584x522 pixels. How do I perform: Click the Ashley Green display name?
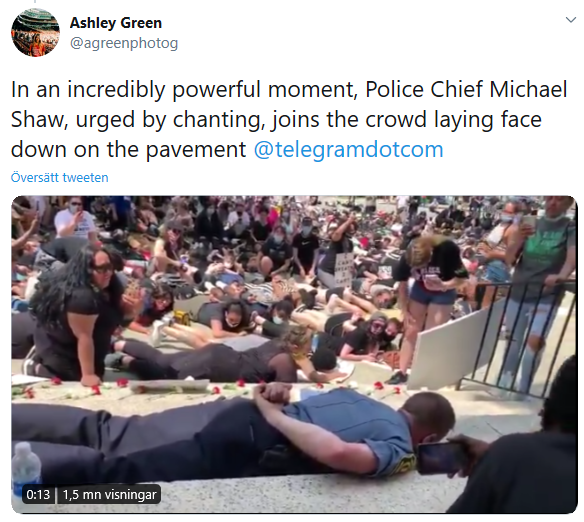[x=116, y=23]
